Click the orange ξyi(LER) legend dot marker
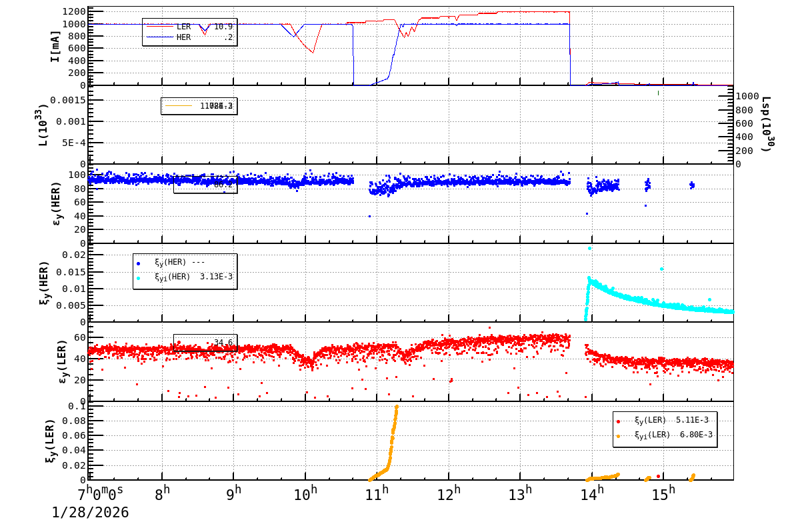 (x=618, y=436)
